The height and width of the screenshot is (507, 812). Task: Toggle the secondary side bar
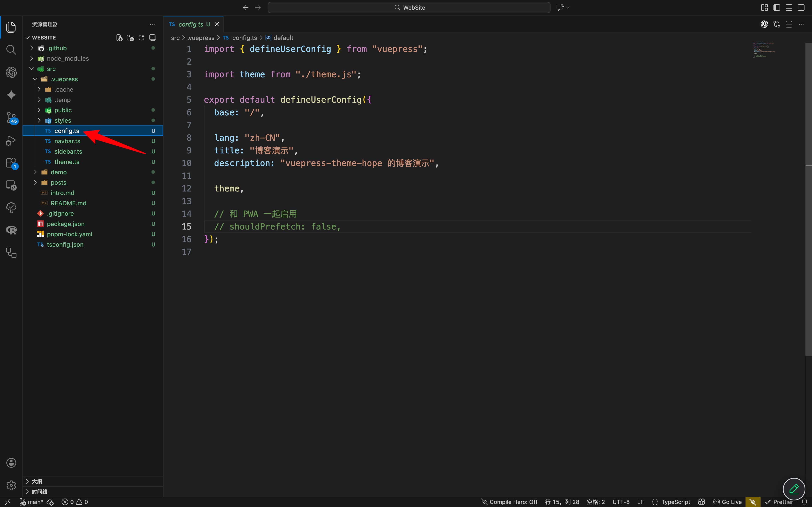(x=801, y=7)
